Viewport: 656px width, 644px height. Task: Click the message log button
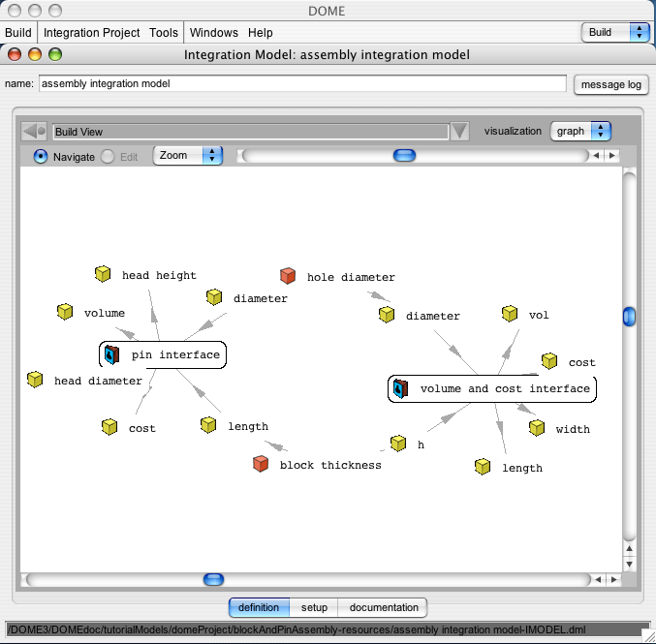610,84
